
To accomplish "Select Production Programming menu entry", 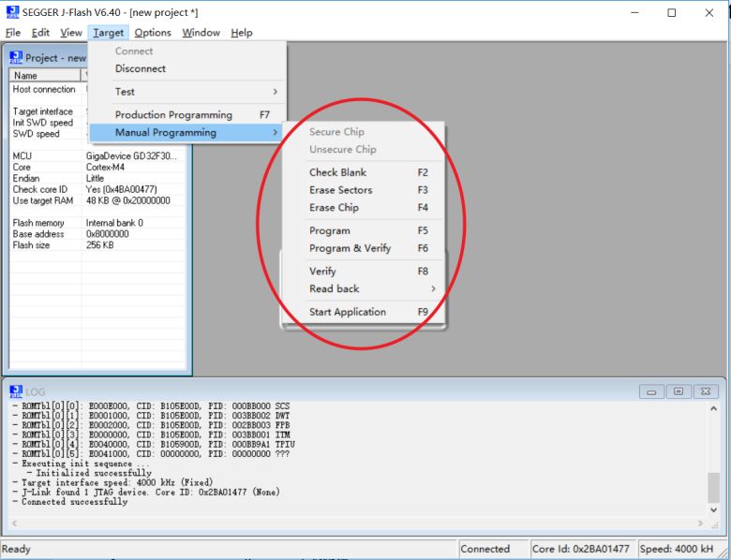I will coord(173,115).
